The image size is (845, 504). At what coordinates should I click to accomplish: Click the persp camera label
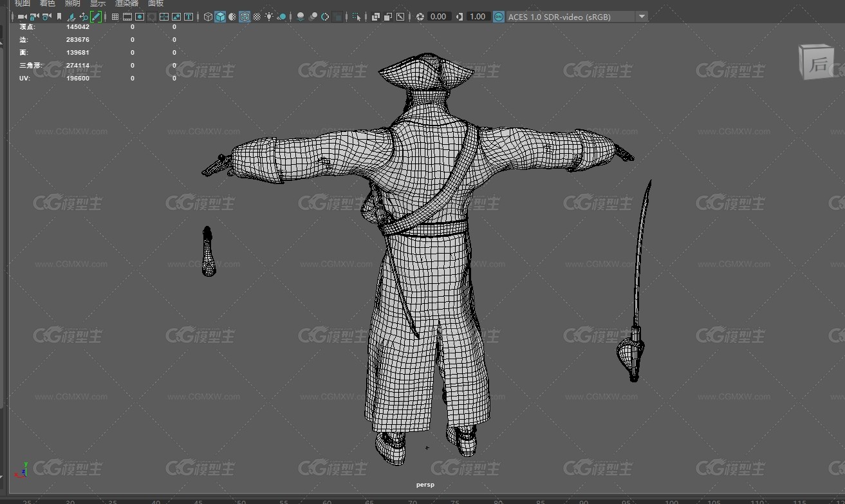[425, 485]
